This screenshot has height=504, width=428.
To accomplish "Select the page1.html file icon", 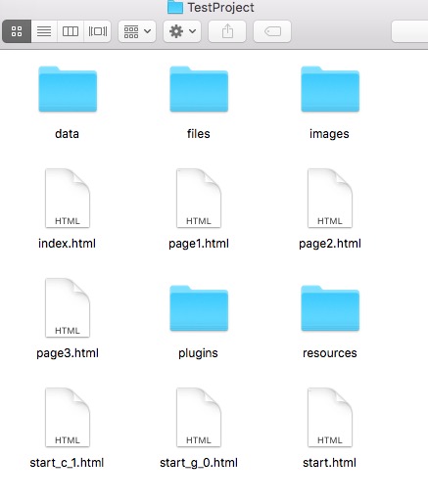I will pyautogui.click(x=199, y=198).
